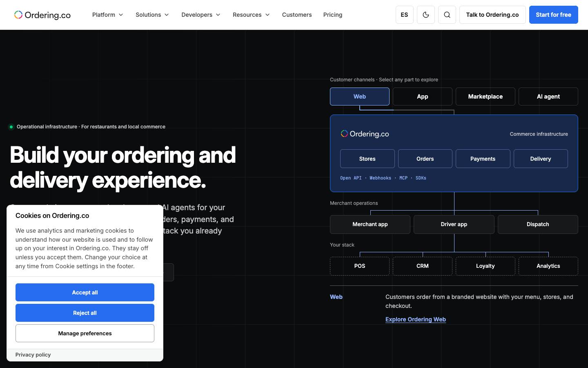The width and height of the screenshot is (588, 368).
Task: Open the Resources dropdown
Action: click(251, 15)
